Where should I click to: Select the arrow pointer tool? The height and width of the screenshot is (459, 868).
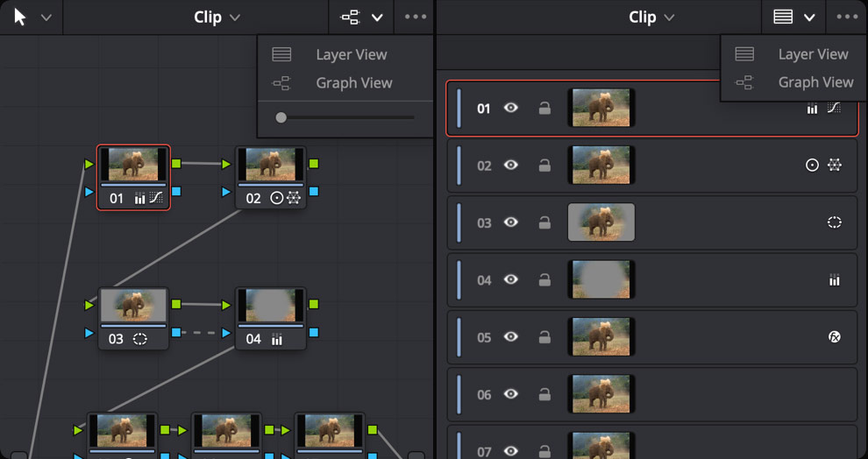20,17
